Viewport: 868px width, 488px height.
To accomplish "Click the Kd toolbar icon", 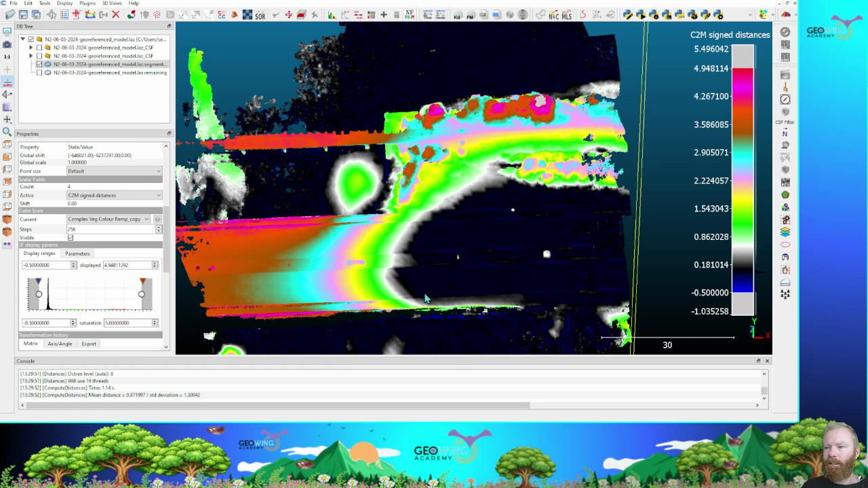I will pos(457,15).
